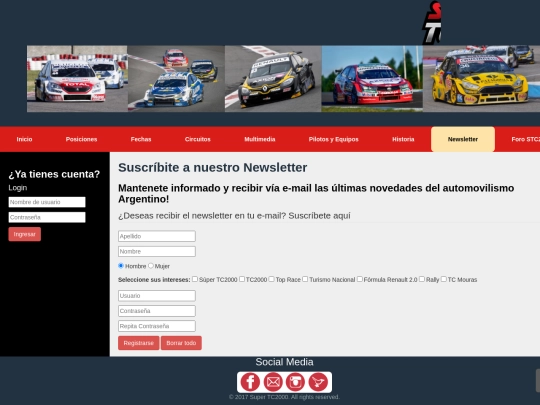Open the Fechas menu item

(141, 139)
